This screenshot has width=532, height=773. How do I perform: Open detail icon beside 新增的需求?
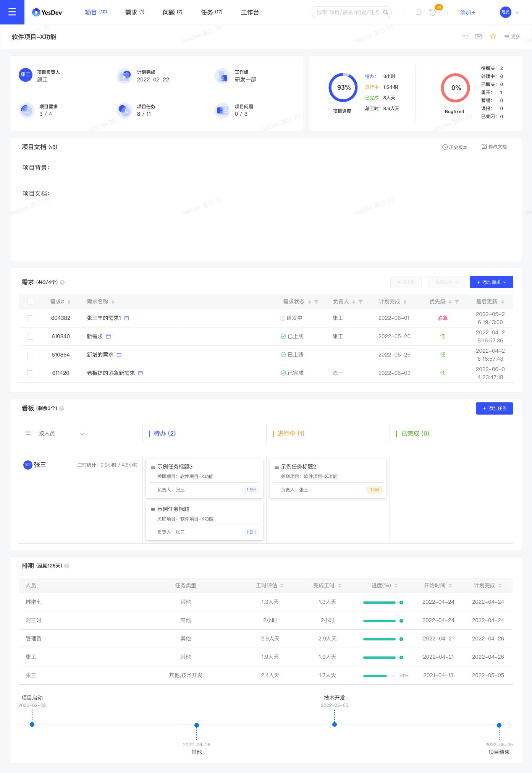pyautogui.click(x=119, y=355)
